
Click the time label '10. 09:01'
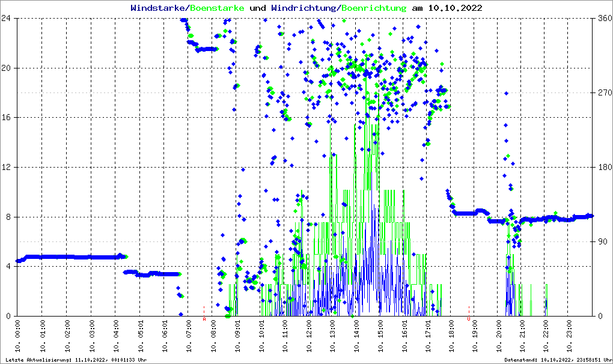pos(237,336)
